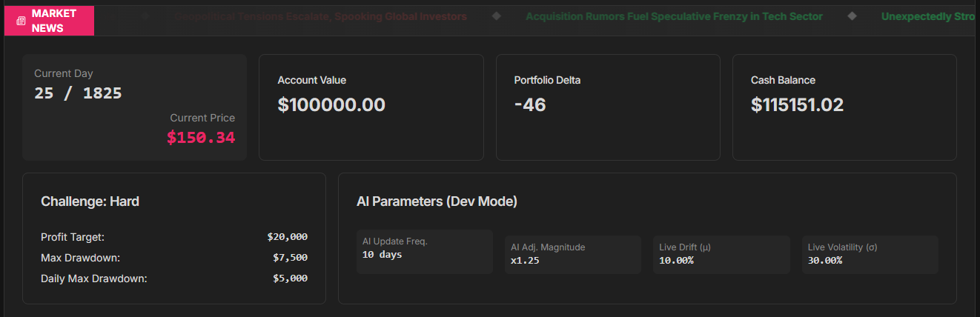Viewport: 980px width, 317px height.
Task: Select the Portfolio Delta card
Action: (608, 107)
